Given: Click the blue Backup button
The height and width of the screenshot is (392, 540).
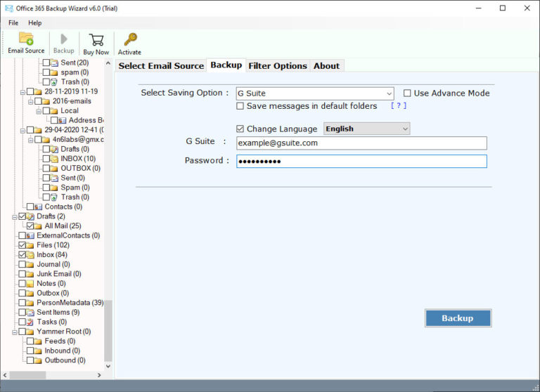Looking at the screenshot, I should coord(458,318).
